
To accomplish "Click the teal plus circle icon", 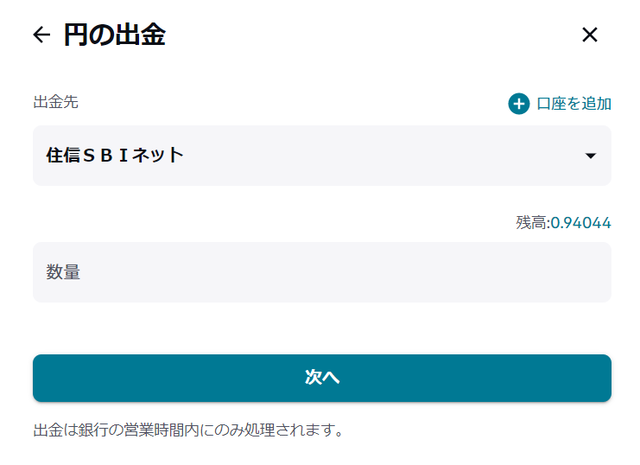I will 518,104.
